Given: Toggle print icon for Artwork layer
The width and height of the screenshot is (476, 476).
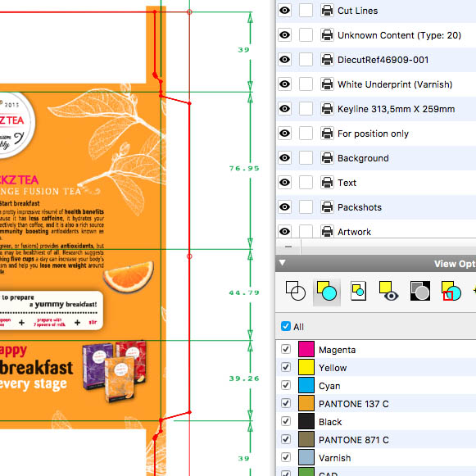Looking at the screenshot, I should [327, 232].
